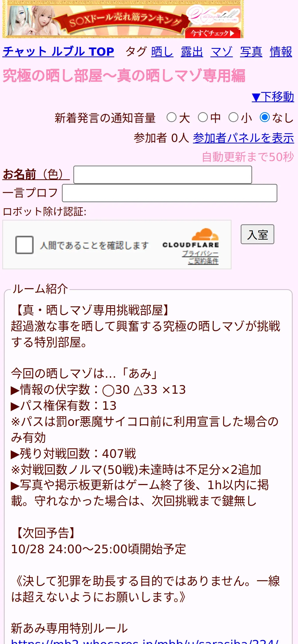
Task: Focus the 一言プロフ input field
Action: 170,193
